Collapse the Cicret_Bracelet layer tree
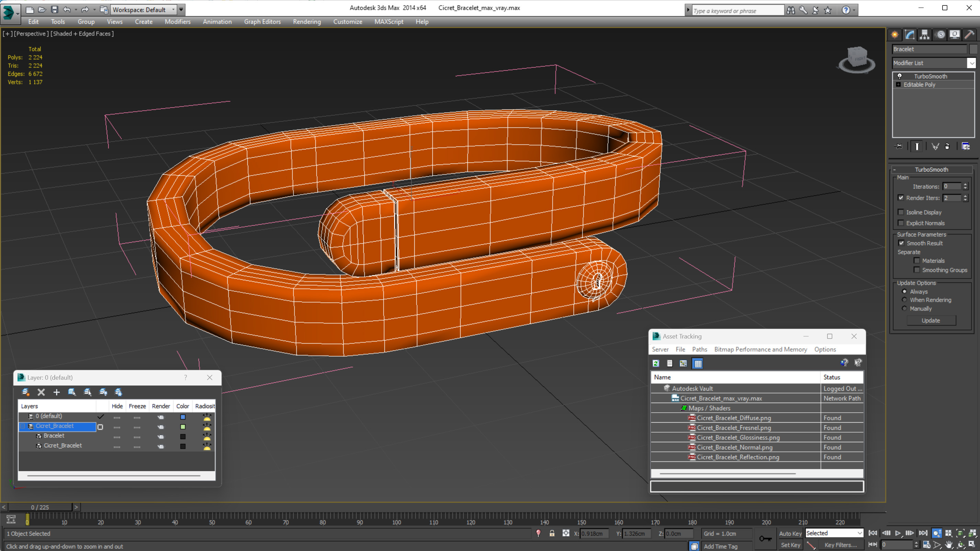The height and width of the screenshot is (551, 980). [22, 426]
